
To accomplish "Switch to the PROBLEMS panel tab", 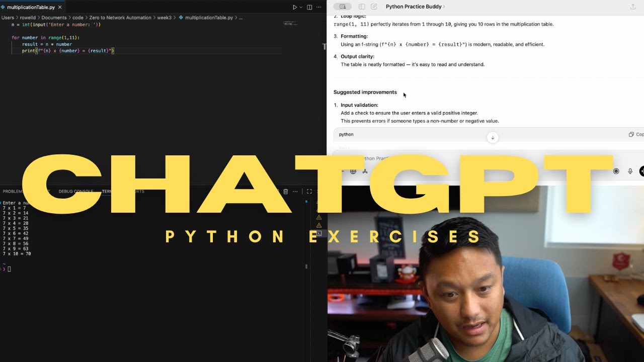I will 14,192.
